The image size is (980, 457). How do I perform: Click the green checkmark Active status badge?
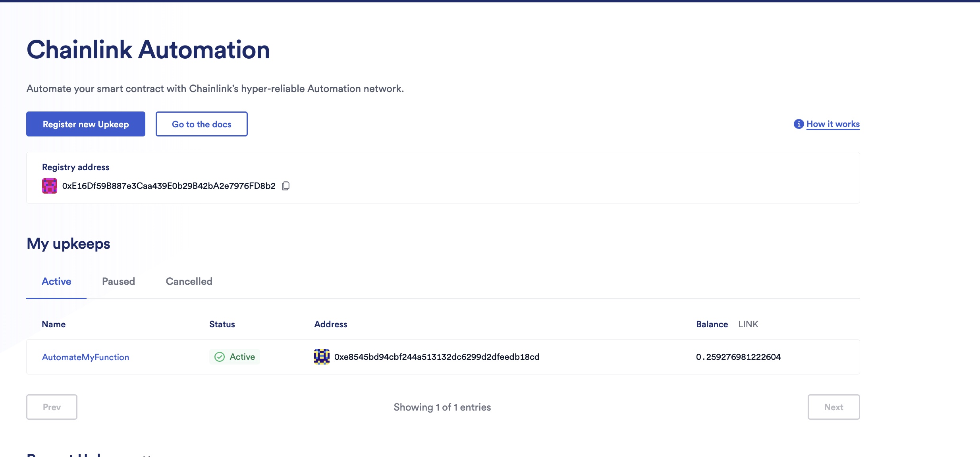[x=235, y=357]
